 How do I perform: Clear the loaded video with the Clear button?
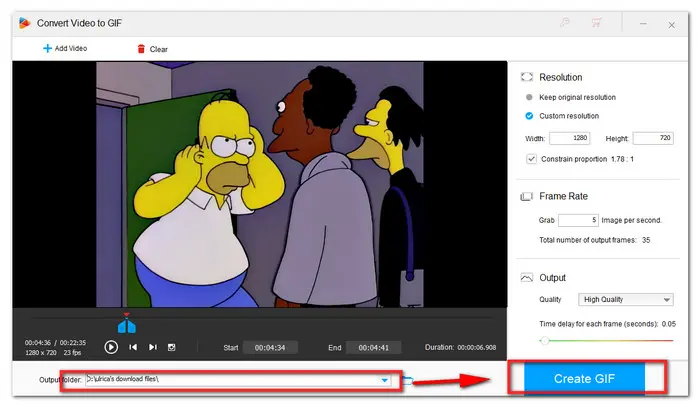(x=152, y=49)
